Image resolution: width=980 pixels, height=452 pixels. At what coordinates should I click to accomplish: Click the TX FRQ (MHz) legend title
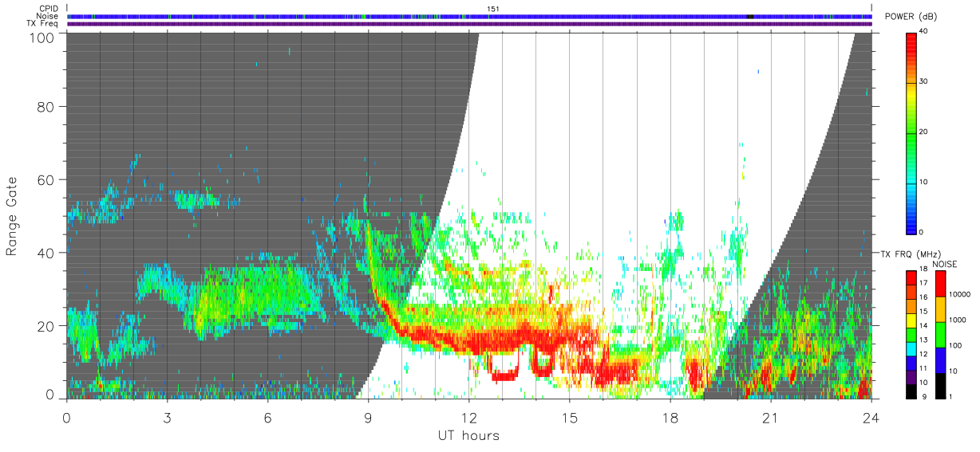click(911, 254)
